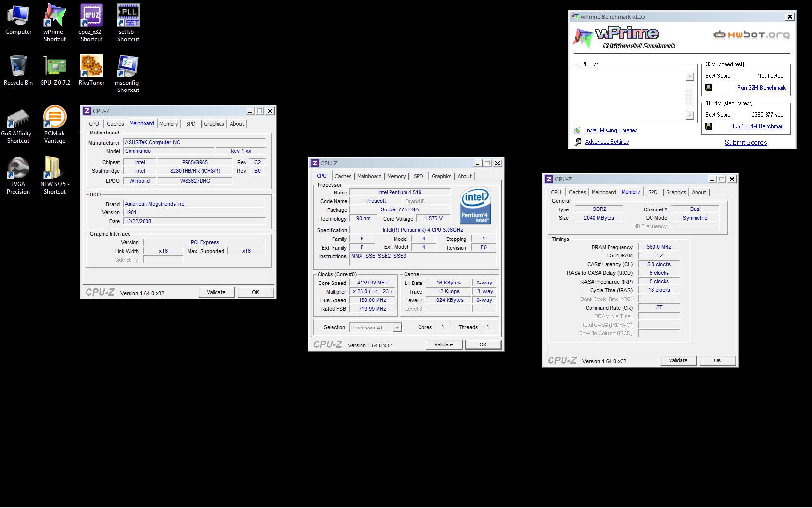The height and width of the screenshot is (508, 812).
Task: Click CPU List scrollbar up arrow
Action: point(690,76)
